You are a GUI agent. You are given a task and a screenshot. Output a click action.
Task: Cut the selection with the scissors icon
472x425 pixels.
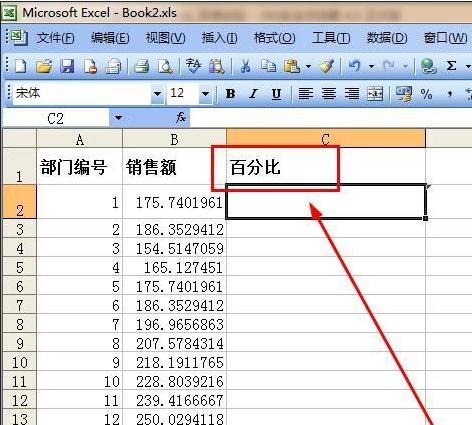tap(245, 66)
